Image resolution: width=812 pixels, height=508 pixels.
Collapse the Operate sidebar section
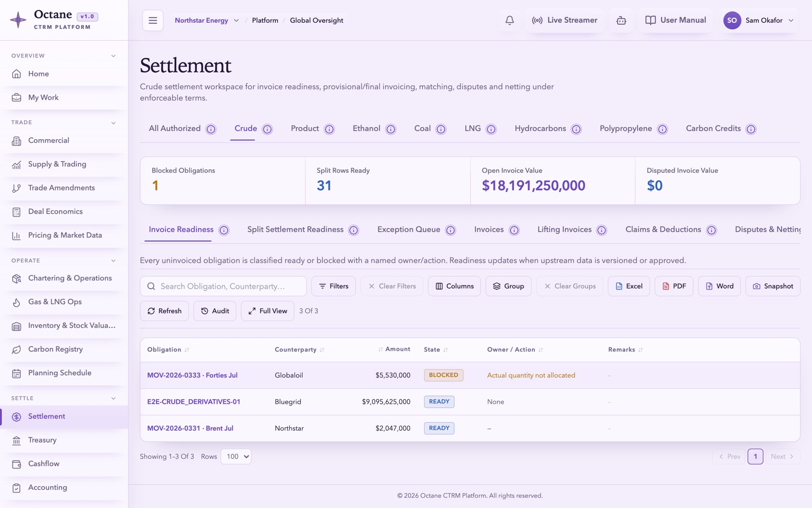tap(113, 261)
